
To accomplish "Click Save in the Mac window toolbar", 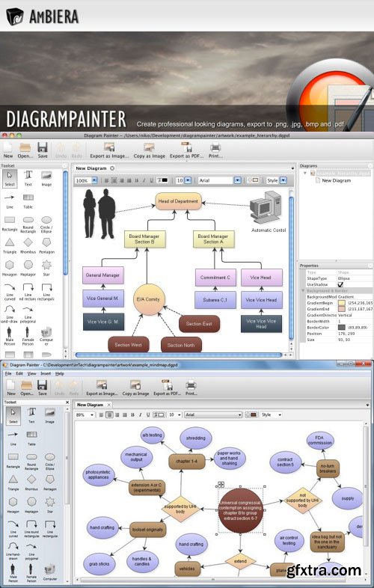I will pyautogui.click(x=43, y=150).
